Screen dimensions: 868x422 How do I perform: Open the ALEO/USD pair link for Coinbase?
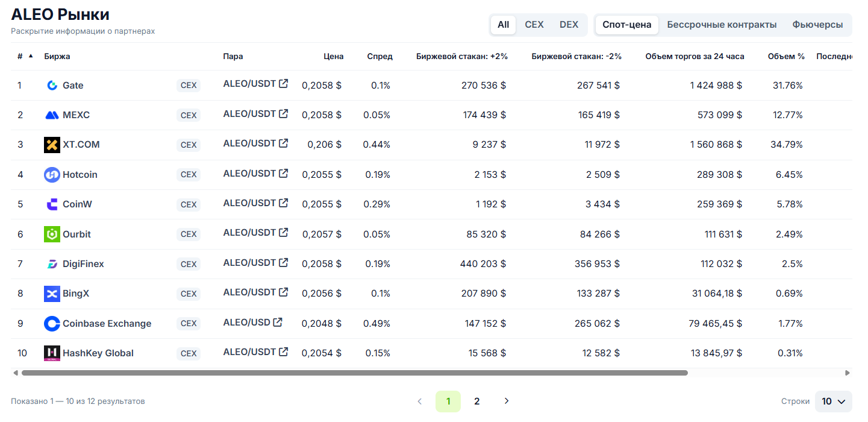pos(247,322)
